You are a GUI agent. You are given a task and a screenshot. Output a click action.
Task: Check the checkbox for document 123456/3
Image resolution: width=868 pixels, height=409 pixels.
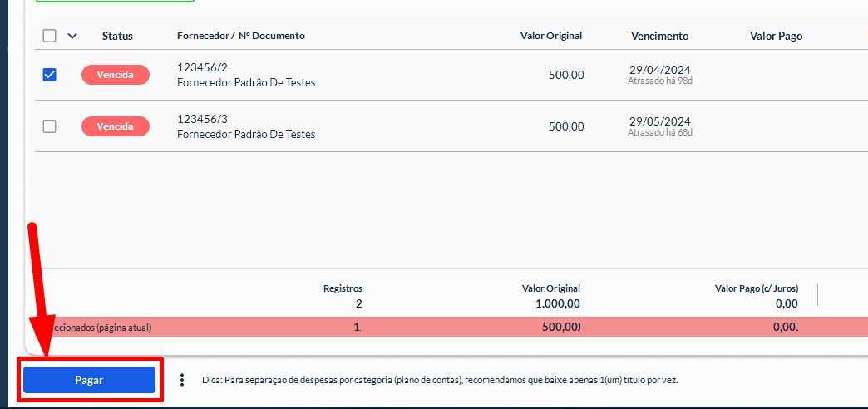click(x=49, y=126)
